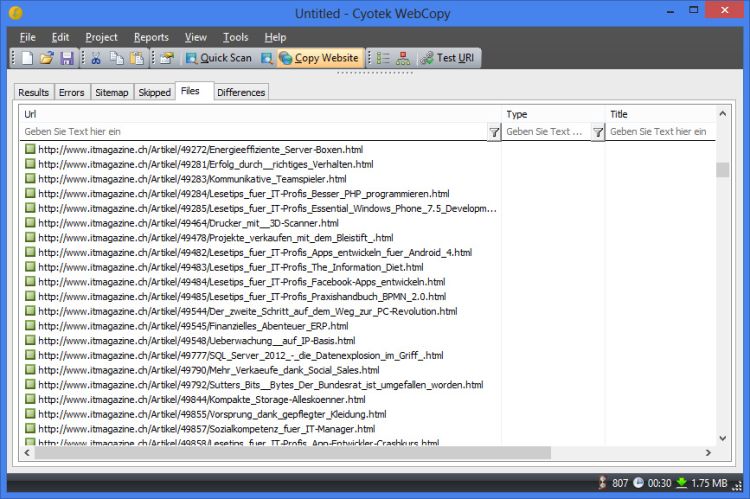Click the sitemap diagram toolbar icon
This screenshot has height=499, width=750.
pyautogui.click(x=403, y=58)
